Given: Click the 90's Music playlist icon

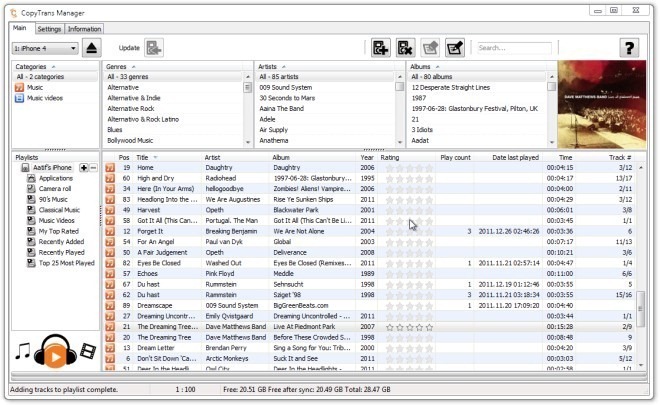Looking at the screenshot, I should coord(31,199).
